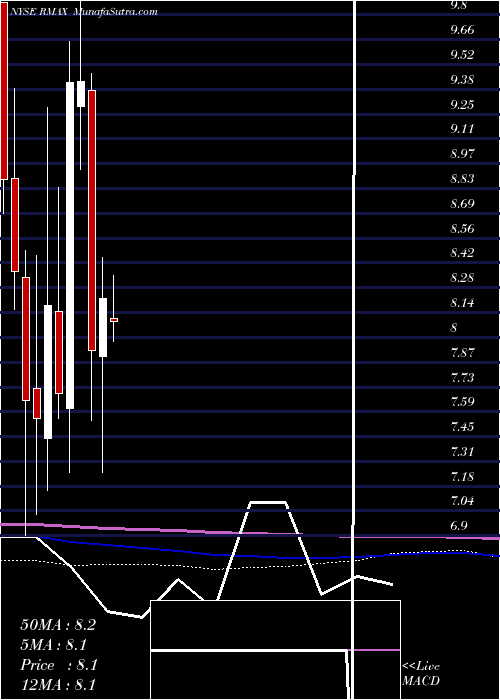
Task: Click the 8 price axis label
Action: coord(454,328)
